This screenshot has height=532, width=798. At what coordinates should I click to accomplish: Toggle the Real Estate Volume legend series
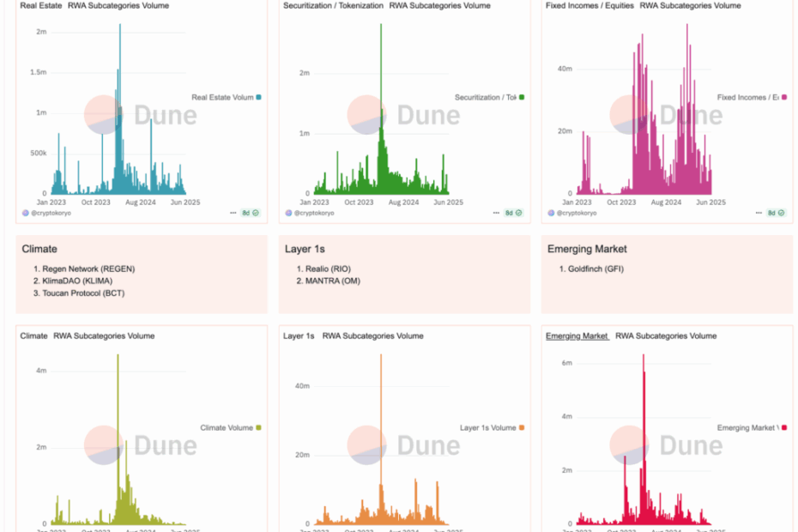point(221,97)
